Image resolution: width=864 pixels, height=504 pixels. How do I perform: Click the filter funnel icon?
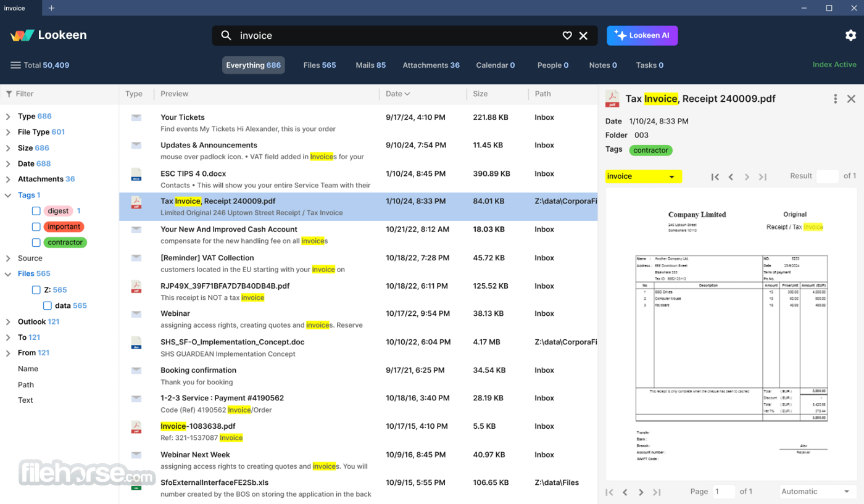9,94
